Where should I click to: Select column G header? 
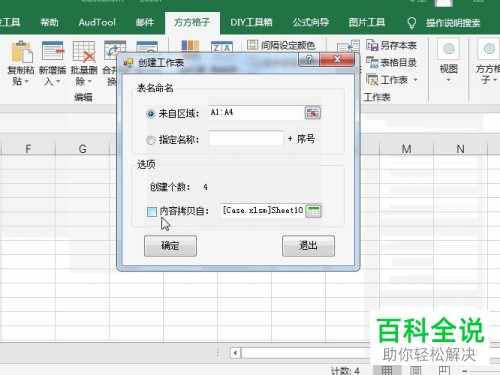pos(82,149)
